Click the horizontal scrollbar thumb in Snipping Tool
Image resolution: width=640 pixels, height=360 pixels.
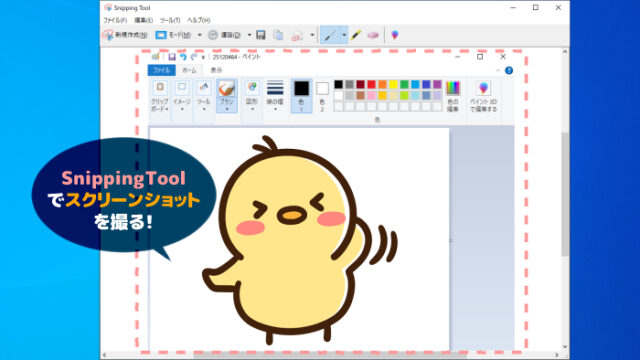point(330,355)
